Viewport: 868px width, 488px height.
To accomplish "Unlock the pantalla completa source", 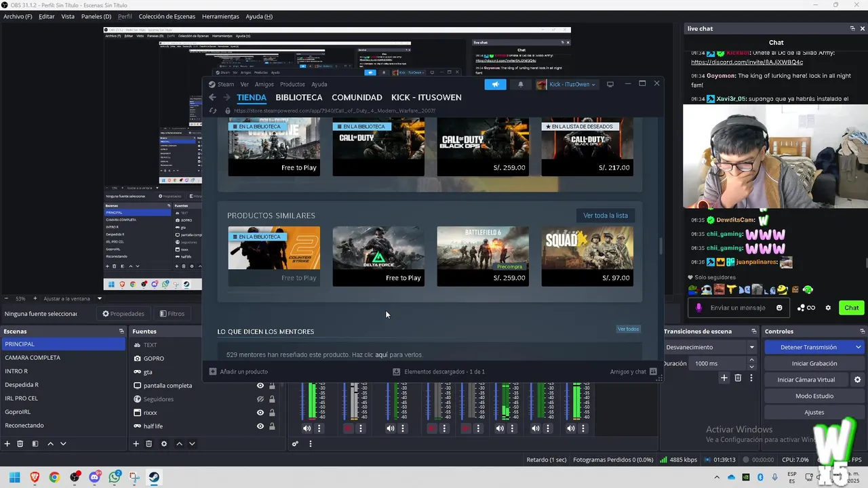I will (x=272, y=386).
